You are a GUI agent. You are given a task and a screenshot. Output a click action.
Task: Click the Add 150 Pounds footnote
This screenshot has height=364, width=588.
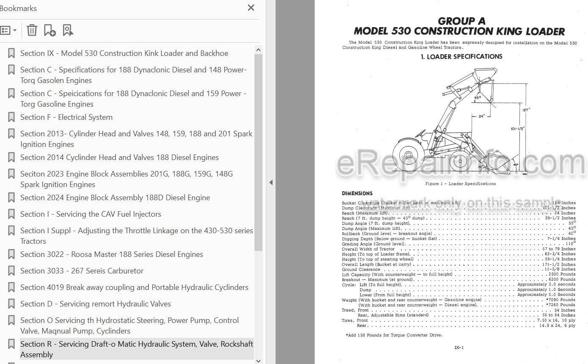[394, 335]
